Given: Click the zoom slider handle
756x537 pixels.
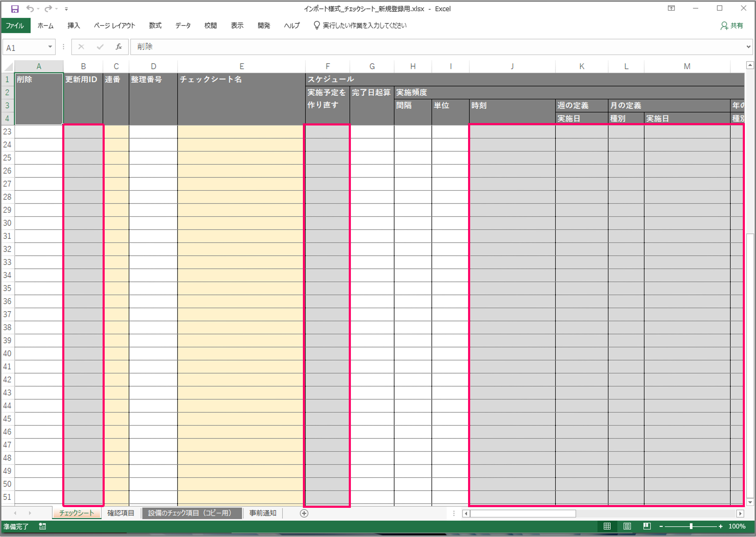Looking at the screenshot, I should (691, 526).
